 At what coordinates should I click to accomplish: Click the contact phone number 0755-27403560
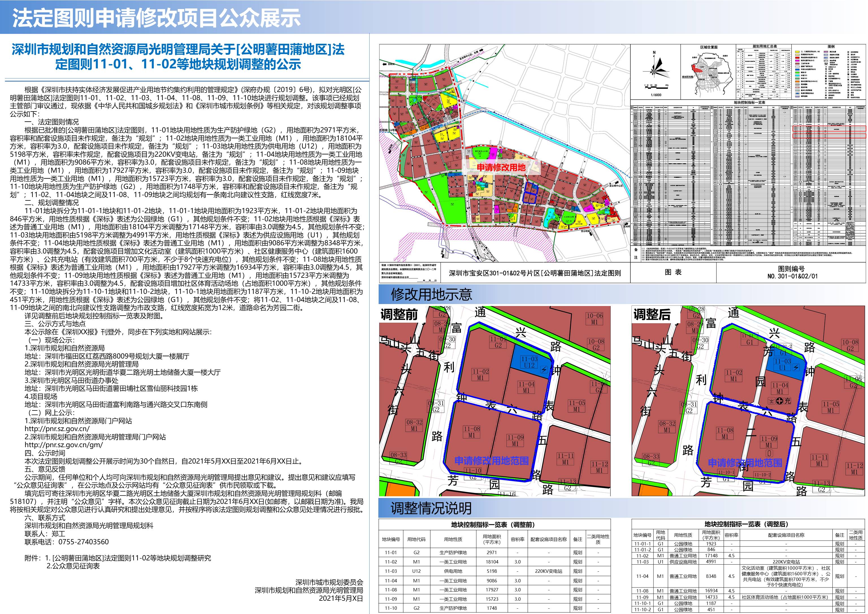pyautogui.click(x=83, y=542)
